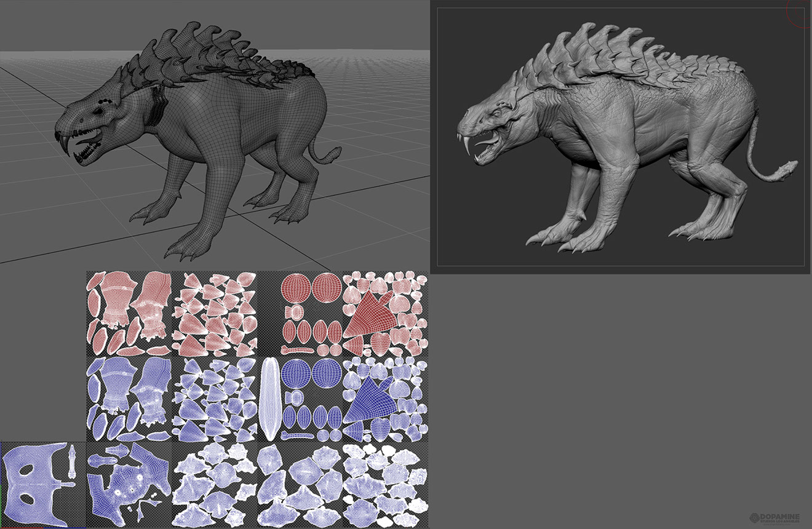The image size is (812, 529).
Task: Pick the tall elongated white UV shell
Action: tap(269, 399)
